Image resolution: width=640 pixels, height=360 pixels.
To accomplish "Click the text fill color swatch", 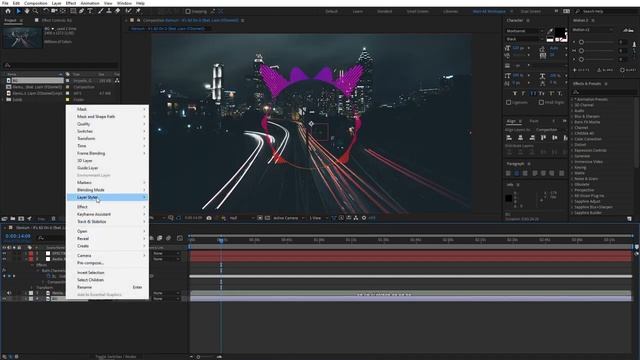I will tap(560, 33).
